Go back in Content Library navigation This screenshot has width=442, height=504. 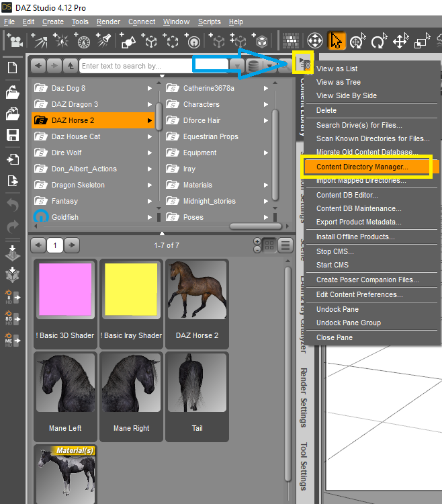(38, 66)
